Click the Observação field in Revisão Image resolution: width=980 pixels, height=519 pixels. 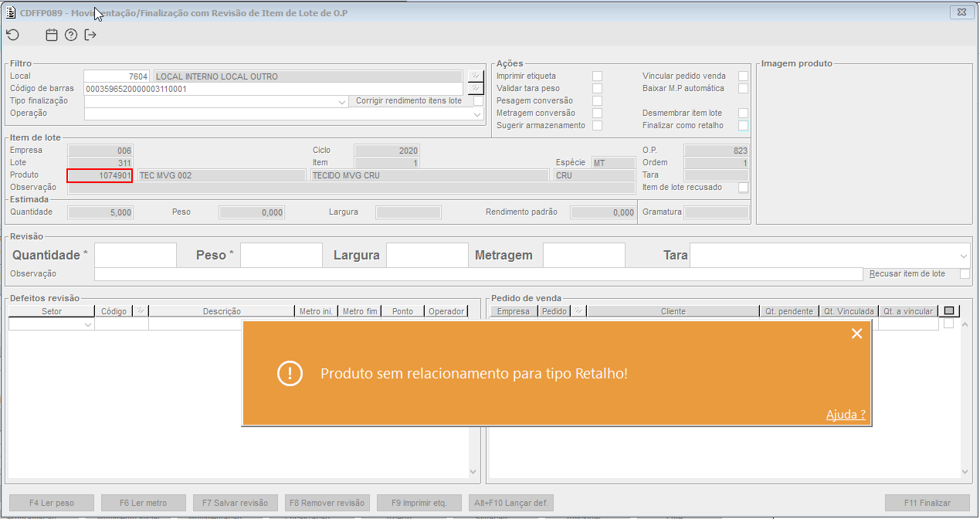pyautogui.click(x=478, y=273)
